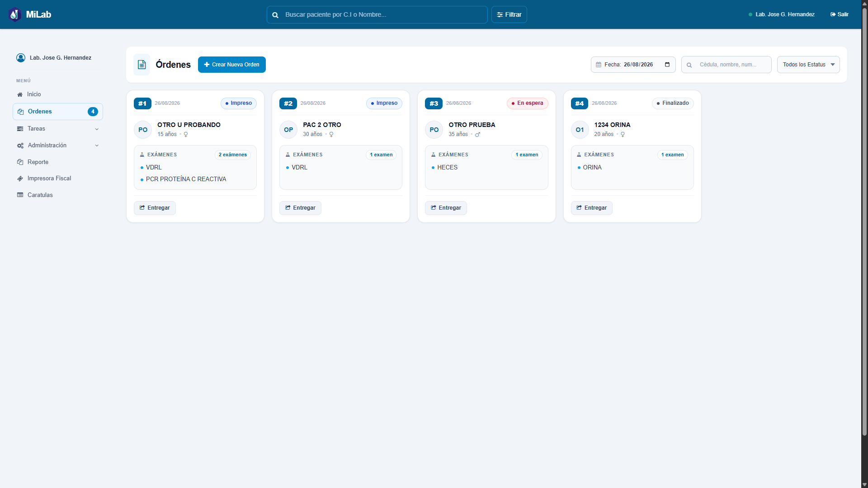Click Salir to log out
Viewport: 868px width, 488px height.
point(840,14)
